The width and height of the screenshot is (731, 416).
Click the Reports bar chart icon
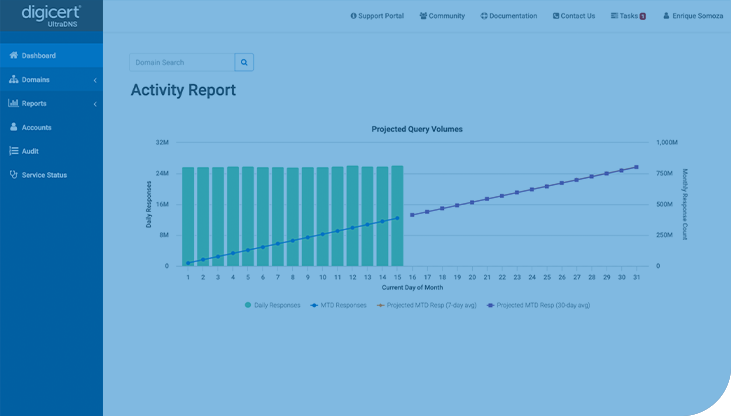13,104
